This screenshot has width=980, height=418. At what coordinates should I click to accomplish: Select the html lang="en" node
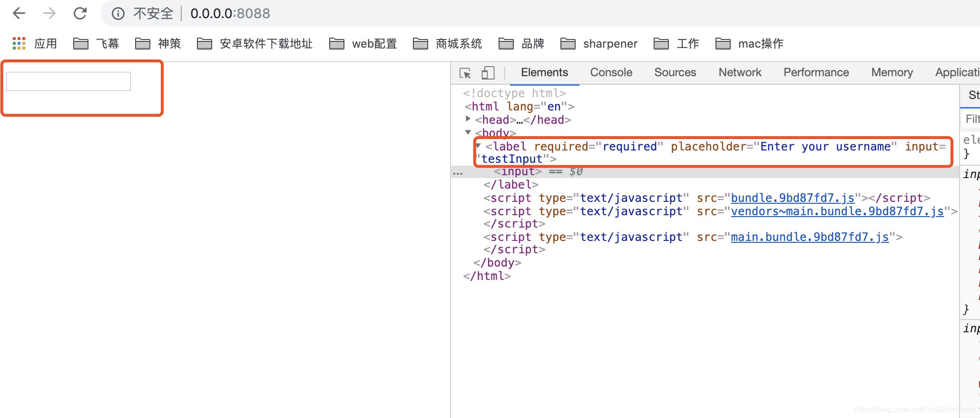point(519,107)
